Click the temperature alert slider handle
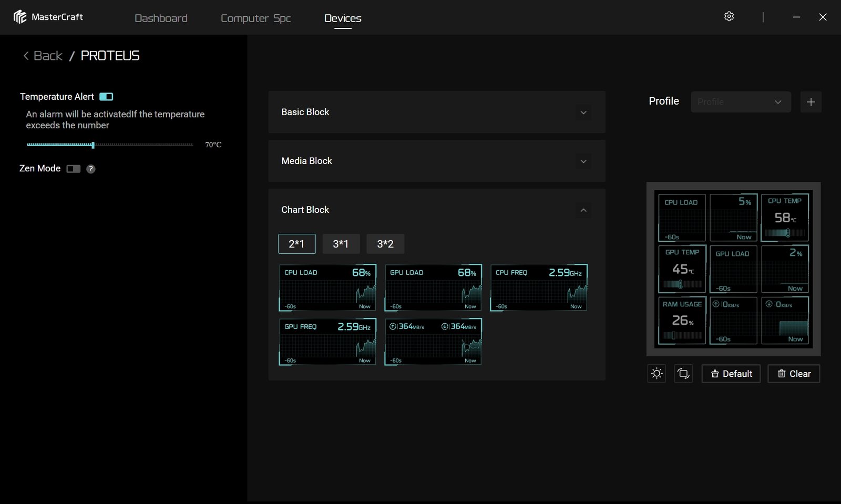 93,145
